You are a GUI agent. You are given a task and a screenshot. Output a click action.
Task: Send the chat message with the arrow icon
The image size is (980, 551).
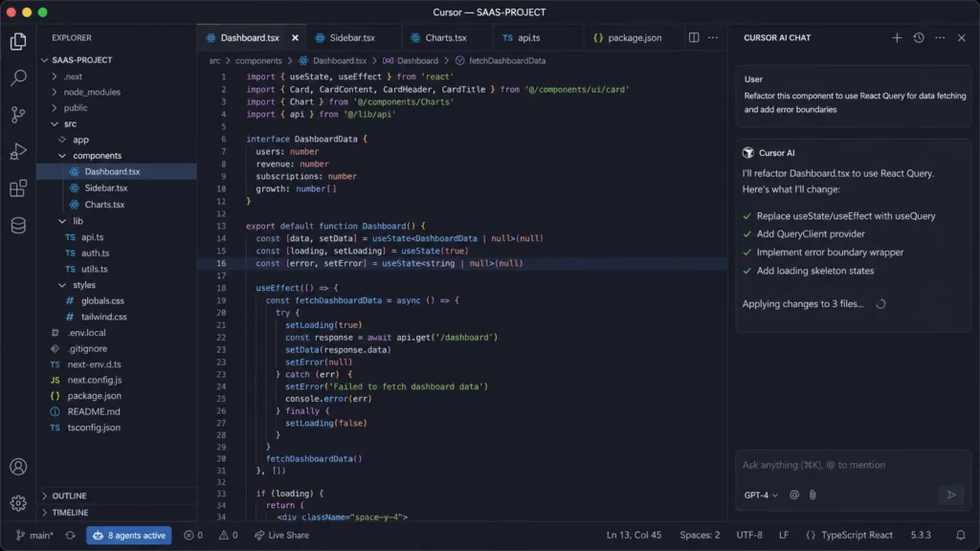coord(950,495)
